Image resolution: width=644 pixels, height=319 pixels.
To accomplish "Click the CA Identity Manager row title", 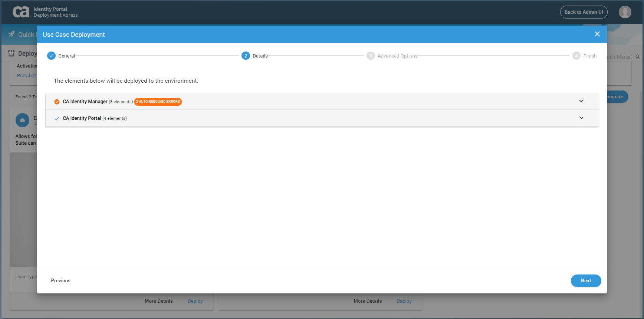I will [x=85, y=102].
